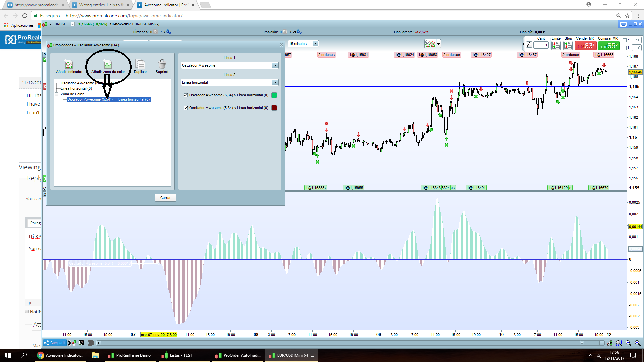Image resolution: width=644 pixels, height=362 pixels.
Task: Click Añadir zona de color icon
Action: coord(108,64)
